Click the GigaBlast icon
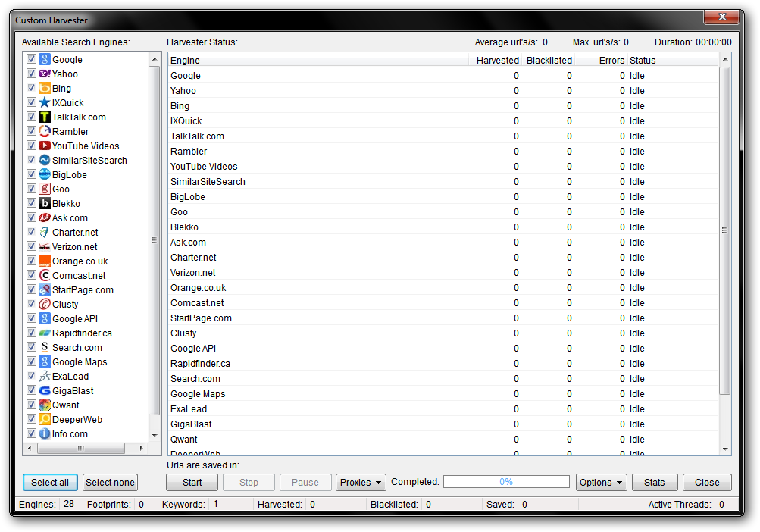760x532 pixels. pos(45,390)
